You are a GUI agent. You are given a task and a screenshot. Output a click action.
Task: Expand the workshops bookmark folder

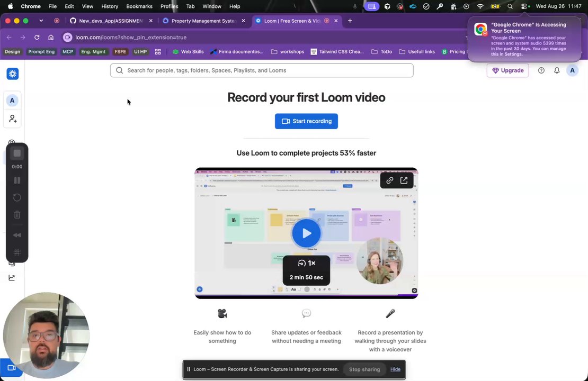[288, 52]
